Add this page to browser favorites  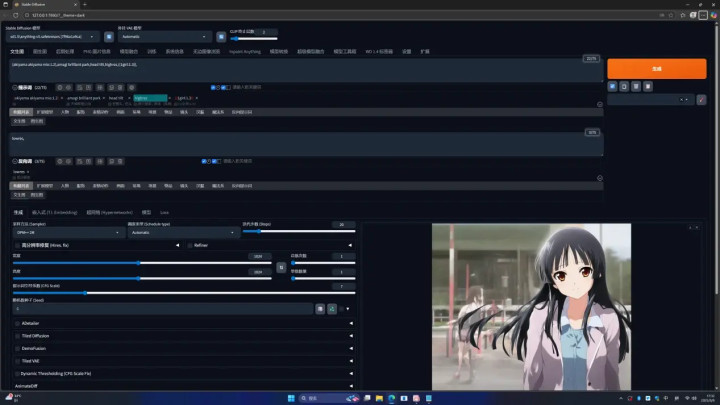coord(671,15)
